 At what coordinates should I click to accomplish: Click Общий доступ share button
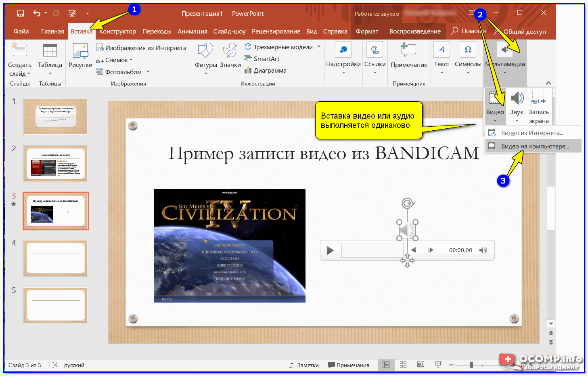[521, 31]
